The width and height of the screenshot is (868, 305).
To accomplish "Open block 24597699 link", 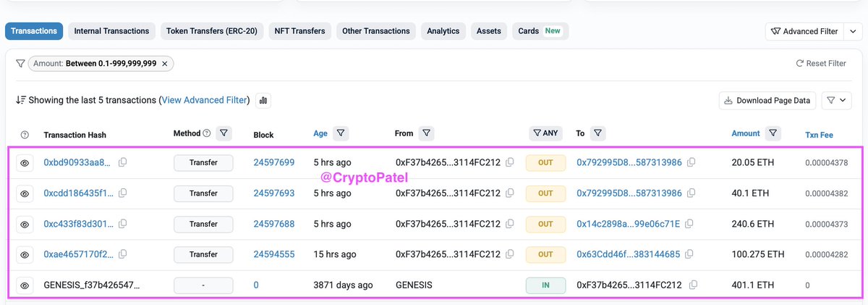I will [273, 163].
